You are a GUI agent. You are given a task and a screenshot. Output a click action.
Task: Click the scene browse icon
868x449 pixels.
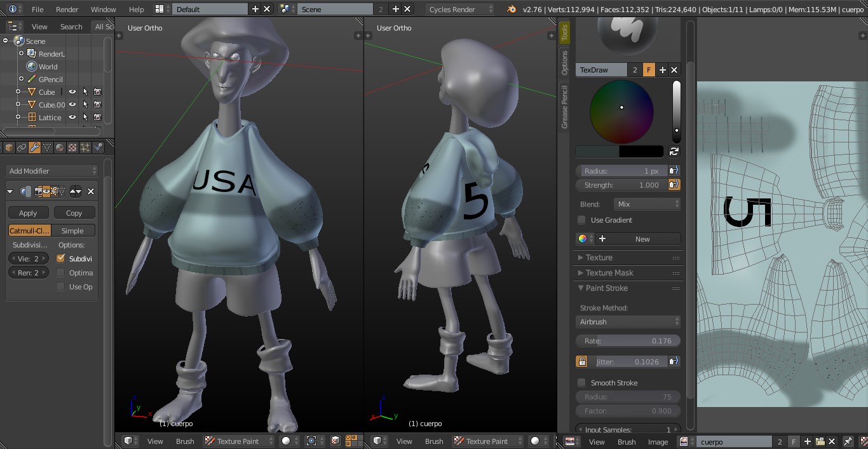pyautogui.click(x=287, y=9)
